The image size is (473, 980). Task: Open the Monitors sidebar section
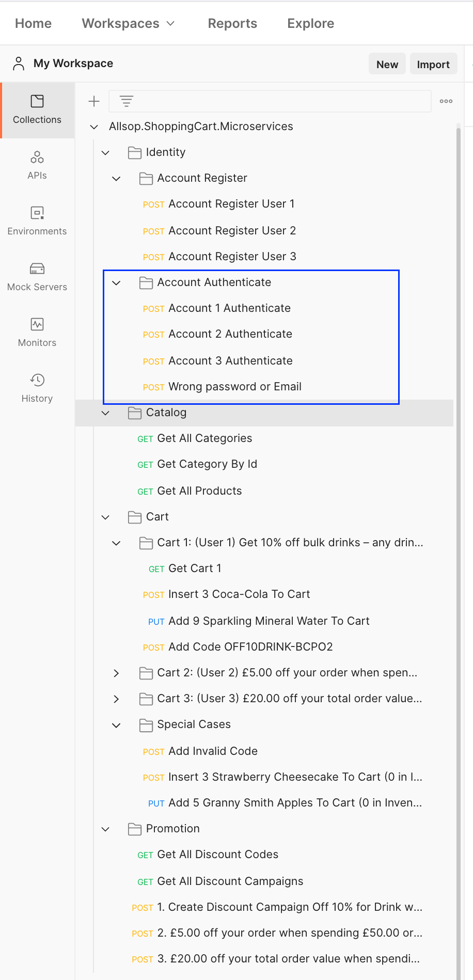37,333
